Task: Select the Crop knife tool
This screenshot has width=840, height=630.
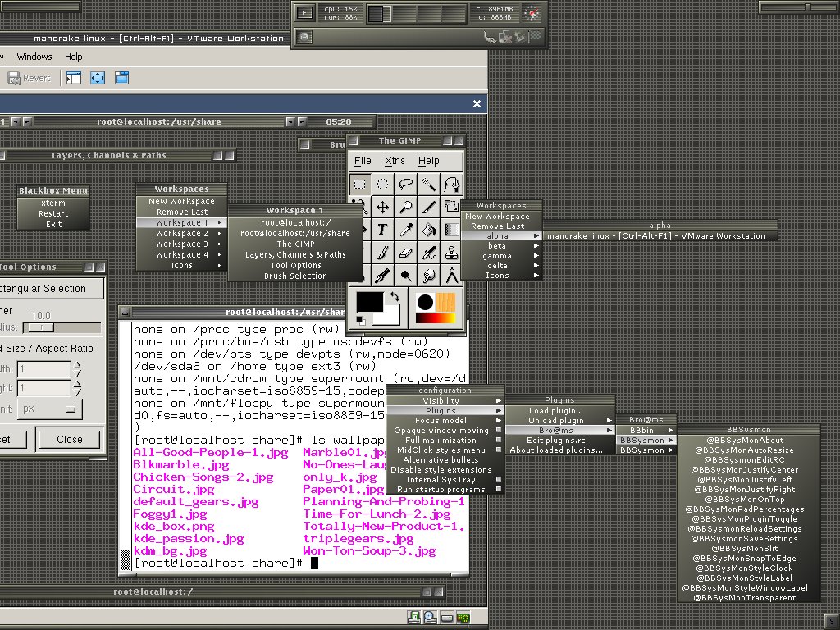Action: click(428, 208)
